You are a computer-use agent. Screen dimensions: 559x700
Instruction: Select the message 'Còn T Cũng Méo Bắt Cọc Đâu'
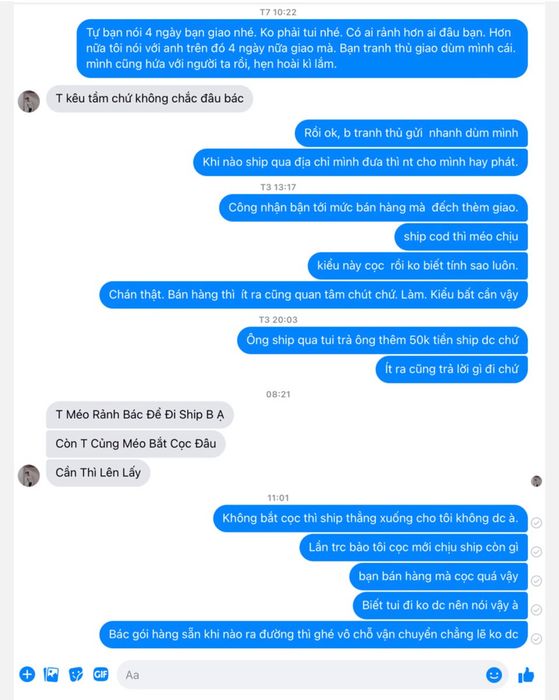pos(136,443)
